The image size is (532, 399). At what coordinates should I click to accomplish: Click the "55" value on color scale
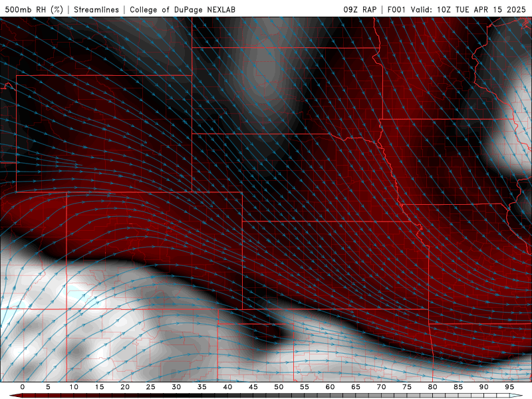[x=305, y=387]
